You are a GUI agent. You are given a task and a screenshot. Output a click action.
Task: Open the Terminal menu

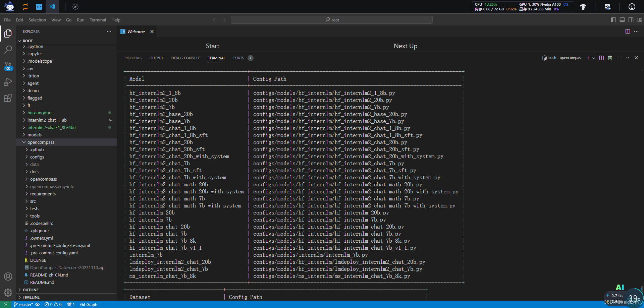pyautogui.click(x=98, y=20)
